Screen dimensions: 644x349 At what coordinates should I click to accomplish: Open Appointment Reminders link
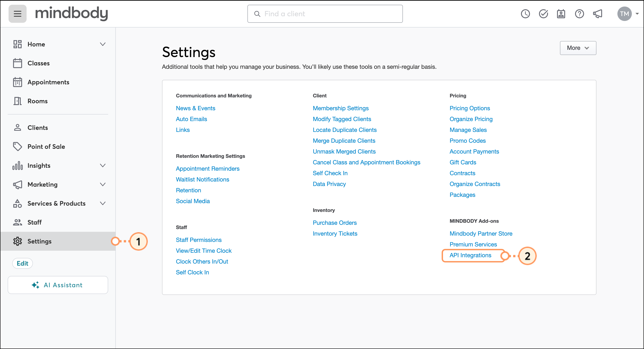tap(208, 169)
